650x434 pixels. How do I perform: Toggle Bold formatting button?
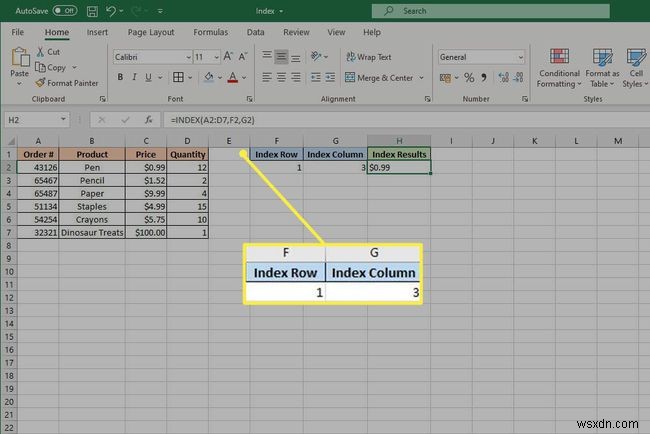pos(120,77)
